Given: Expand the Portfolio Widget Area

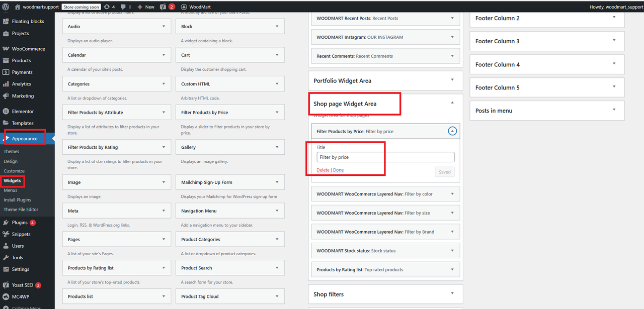Looking at the screenshot, I should click(x=452, y=80).
